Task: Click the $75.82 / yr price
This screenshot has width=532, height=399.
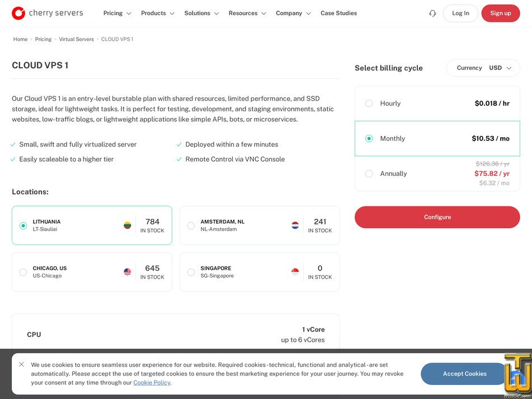Action: 492,173
